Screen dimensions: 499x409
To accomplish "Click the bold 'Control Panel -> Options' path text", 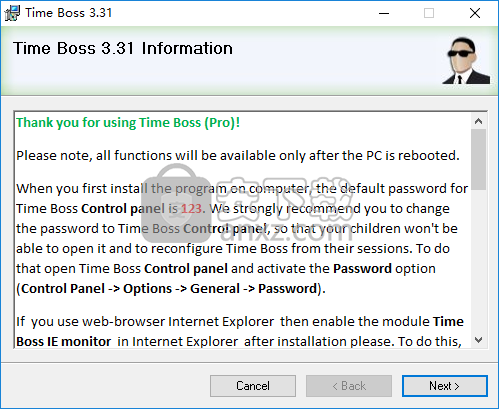I will tap(97, 289).
